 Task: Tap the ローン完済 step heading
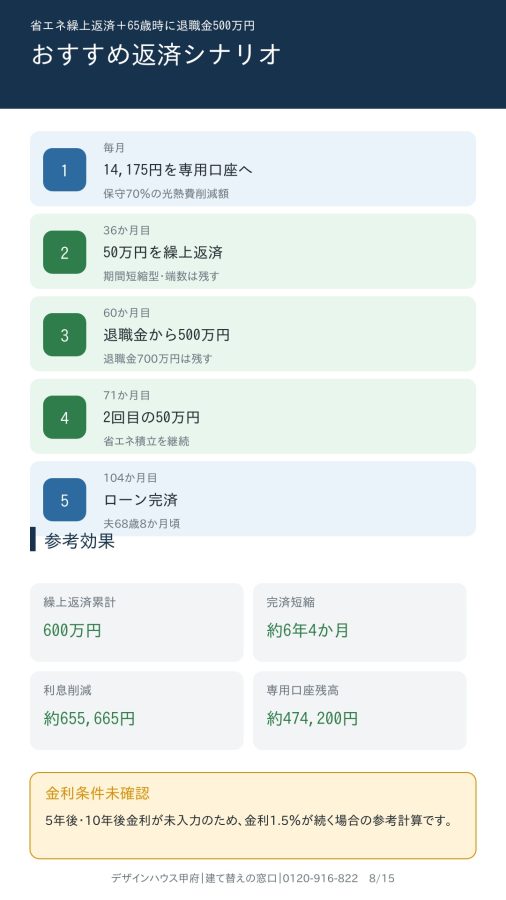(x=141, y=500)
